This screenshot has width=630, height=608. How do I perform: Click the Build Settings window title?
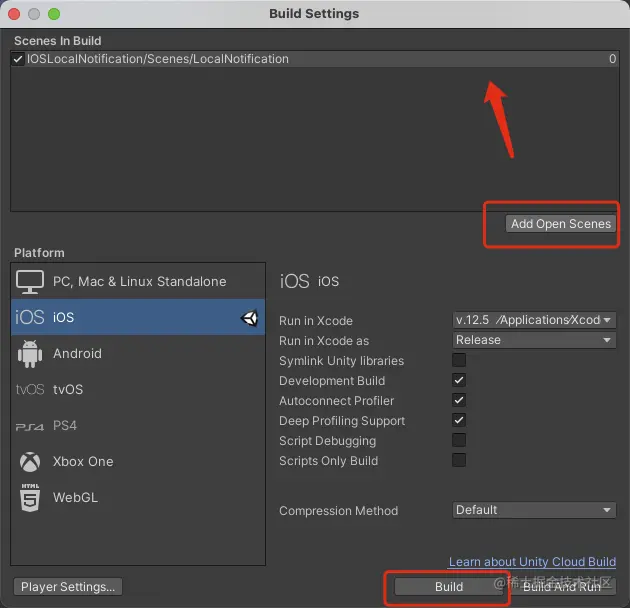pyautogui.click(x=314, y=14)
